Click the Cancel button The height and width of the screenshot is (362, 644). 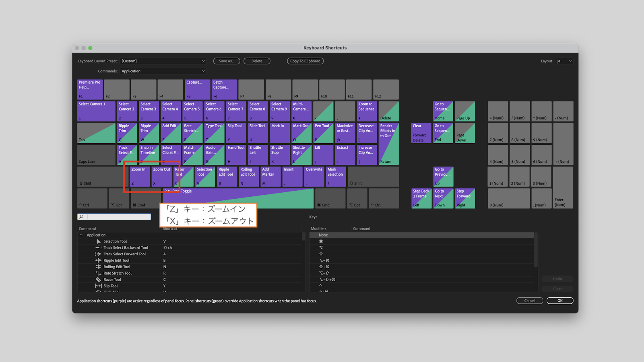pyautogui.click(x=530, y=300)
